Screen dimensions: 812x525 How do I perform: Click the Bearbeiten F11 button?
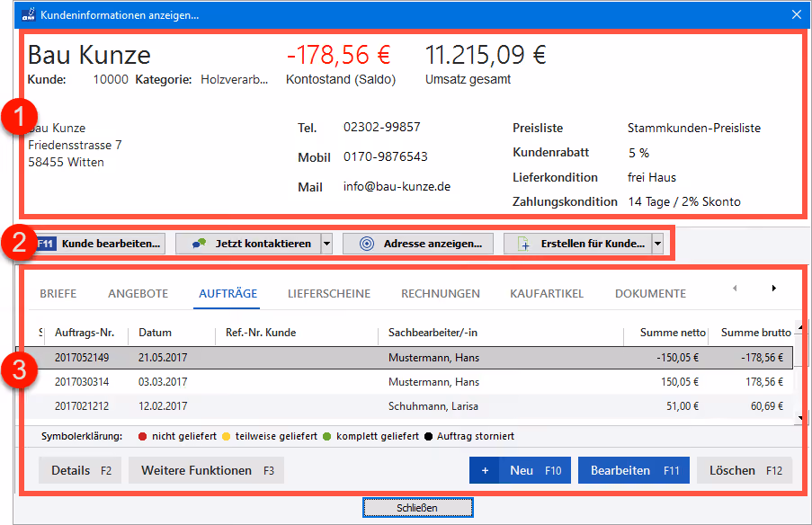click(x=633, y=471)
